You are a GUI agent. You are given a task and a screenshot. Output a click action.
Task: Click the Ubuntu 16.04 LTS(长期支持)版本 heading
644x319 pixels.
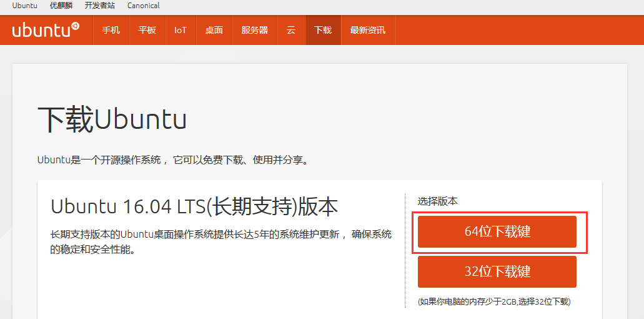click(194, 207)
